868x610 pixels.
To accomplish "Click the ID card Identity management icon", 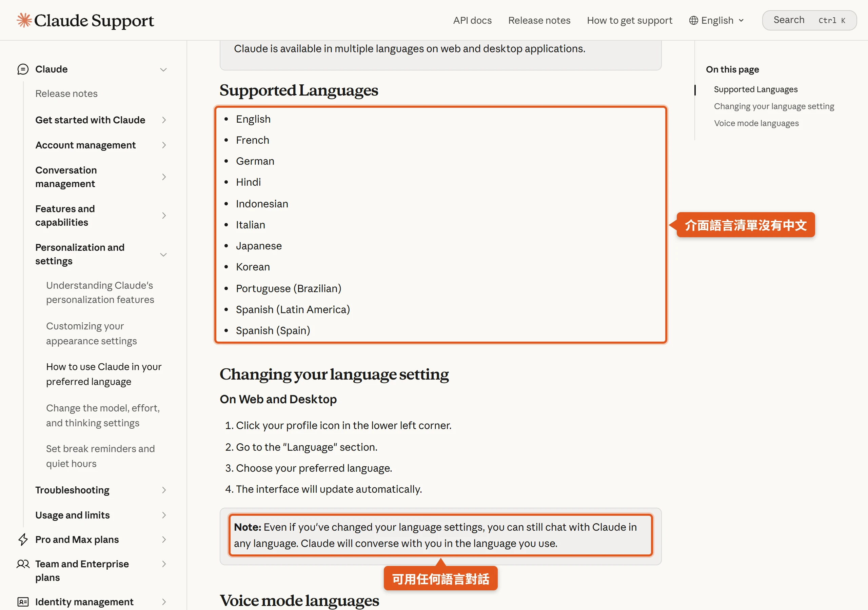I will click(x=23, y=602).
